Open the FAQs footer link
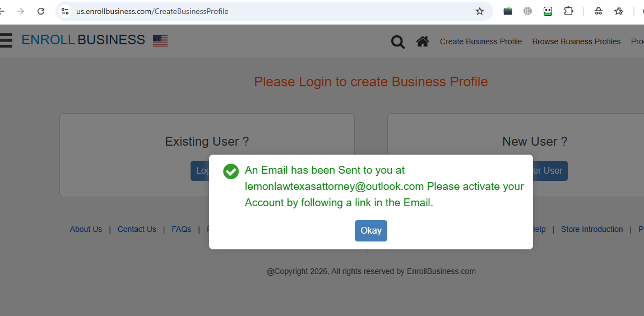Image resolution: width=644 pixels, height=316 pixels. (181, 229)
